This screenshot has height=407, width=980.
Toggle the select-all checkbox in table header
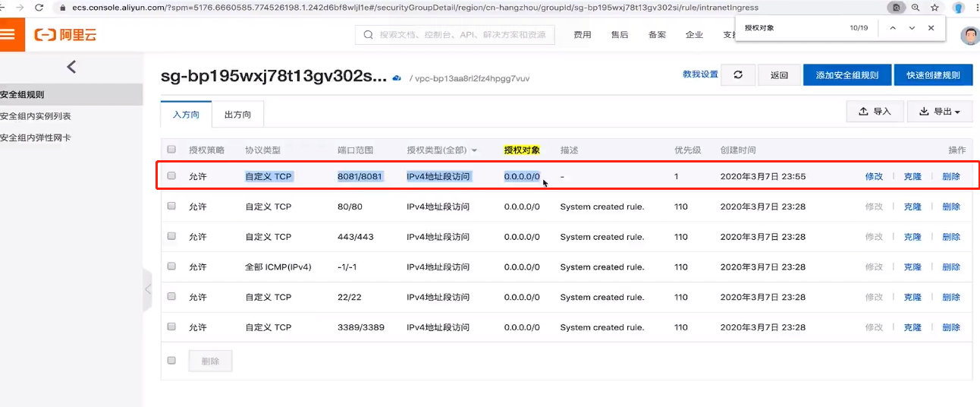tap(171, 150)
